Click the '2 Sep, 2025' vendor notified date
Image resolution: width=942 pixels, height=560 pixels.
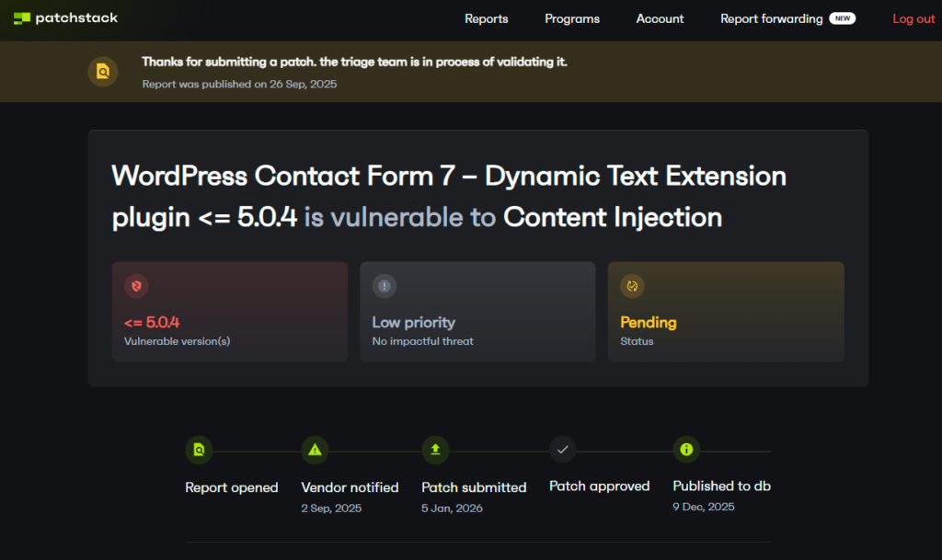pyautogui.click(x=331, y=508)
